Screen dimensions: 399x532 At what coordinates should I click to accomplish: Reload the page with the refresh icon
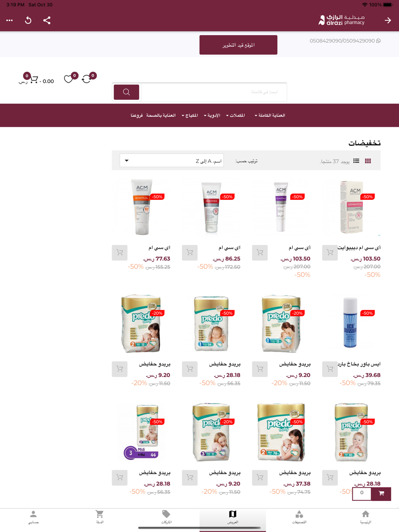click(28, 20)
